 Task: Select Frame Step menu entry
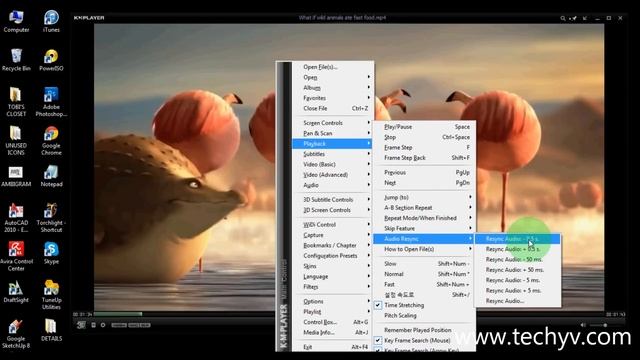424,147
